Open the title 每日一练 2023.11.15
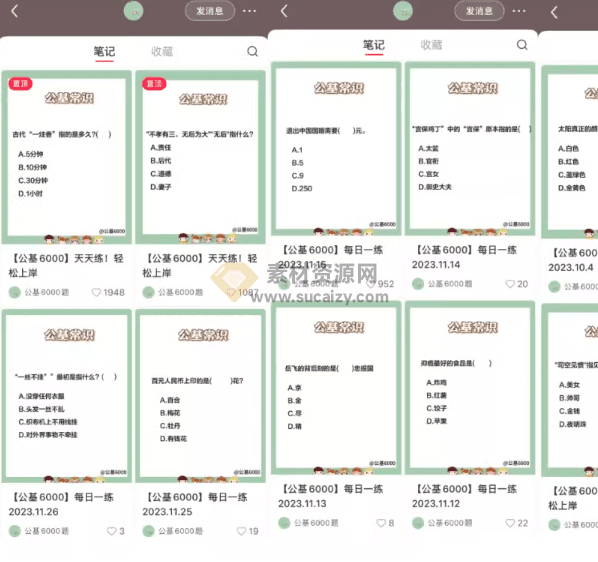The image size is (598, 562). tap(331, 257)
